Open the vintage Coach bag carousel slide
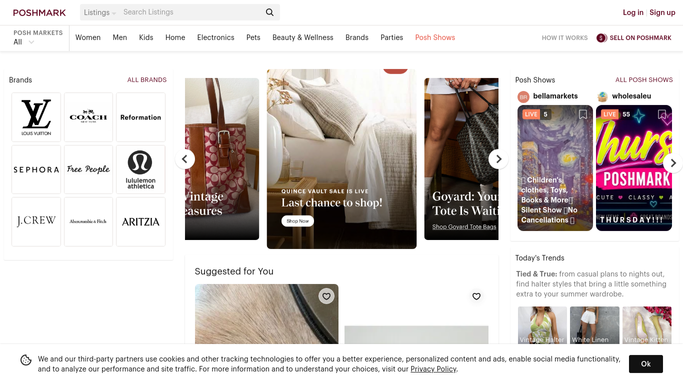 (x=222, y=159)
